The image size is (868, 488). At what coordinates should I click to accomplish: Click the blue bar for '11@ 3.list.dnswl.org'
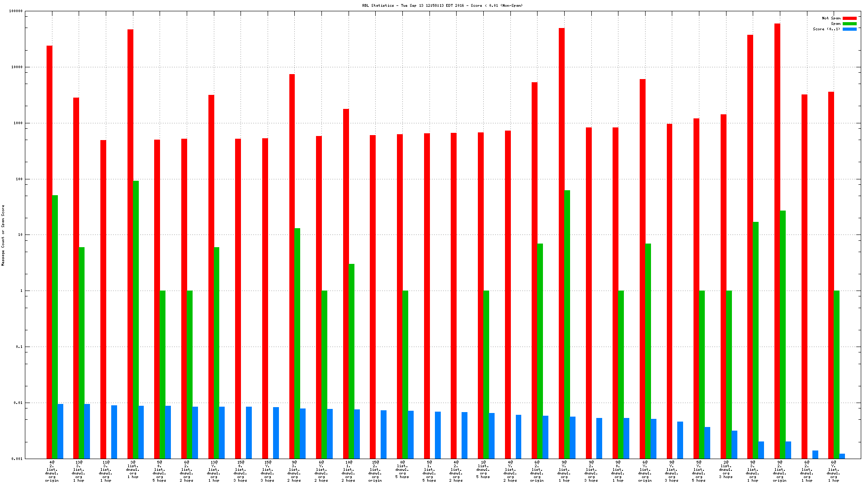click(114, 432)
